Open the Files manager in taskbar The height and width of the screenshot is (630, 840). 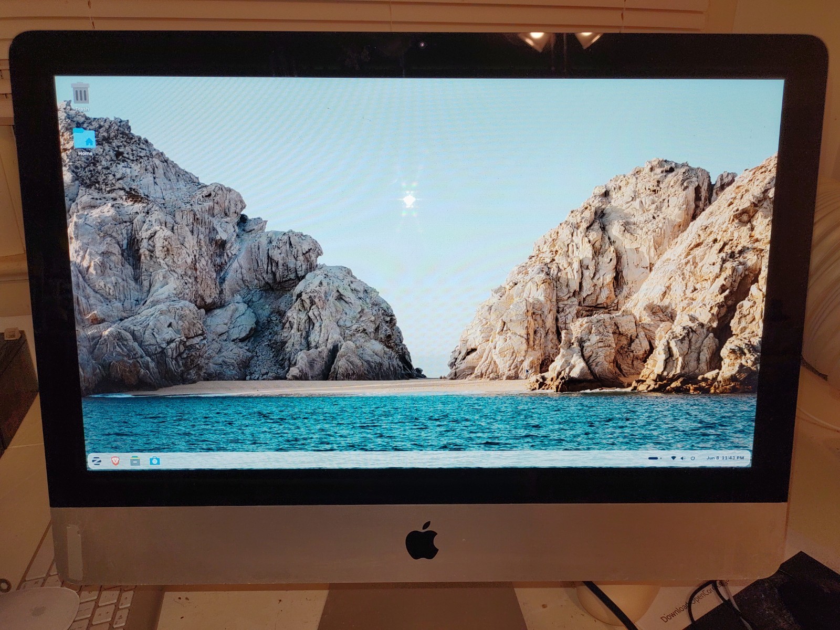[x=135, y=461]
